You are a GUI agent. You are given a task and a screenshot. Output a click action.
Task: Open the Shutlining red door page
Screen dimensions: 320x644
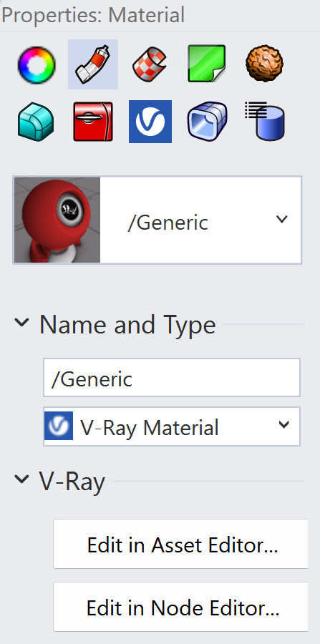(93, 122)
